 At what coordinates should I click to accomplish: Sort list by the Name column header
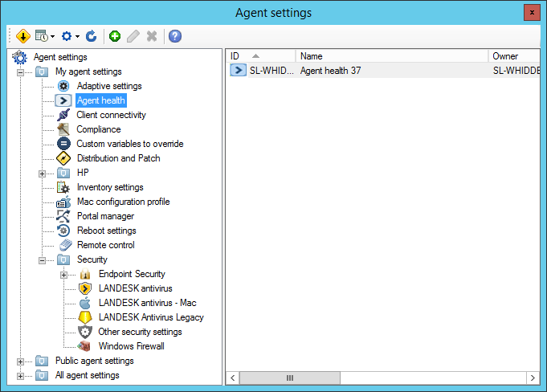coord(392,56)
